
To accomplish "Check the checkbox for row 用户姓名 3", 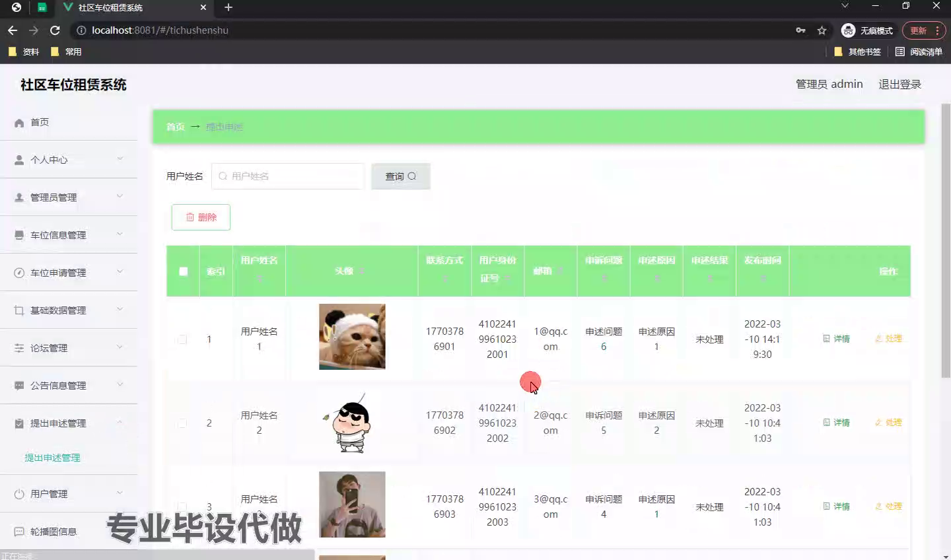I will [182, 507].
